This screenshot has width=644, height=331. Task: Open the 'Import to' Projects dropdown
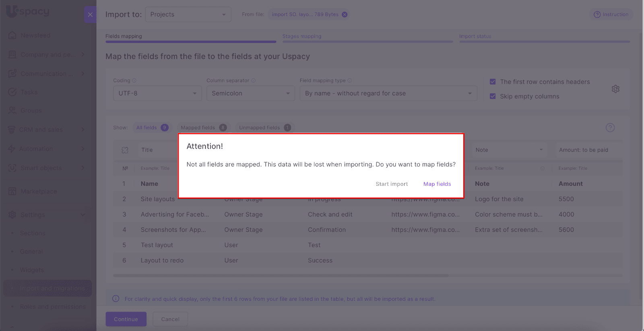point(188,14)
